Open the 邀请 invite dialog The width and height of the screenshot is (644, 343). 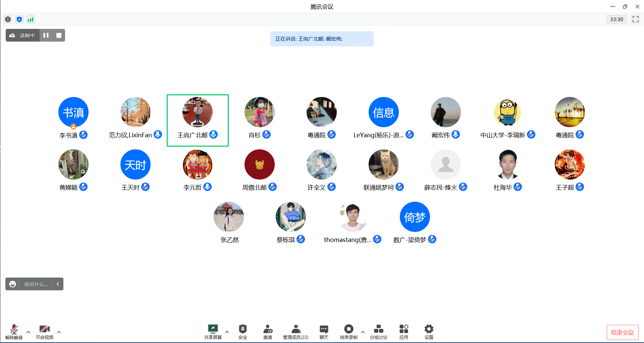[268, 332]
